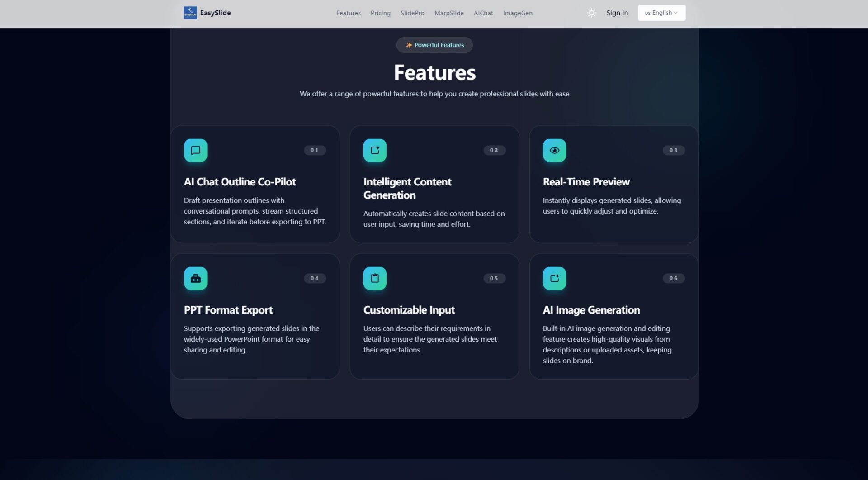868x480 pixels.
Task: Select the PPT Format Export card title
Action: coord(228,310)
